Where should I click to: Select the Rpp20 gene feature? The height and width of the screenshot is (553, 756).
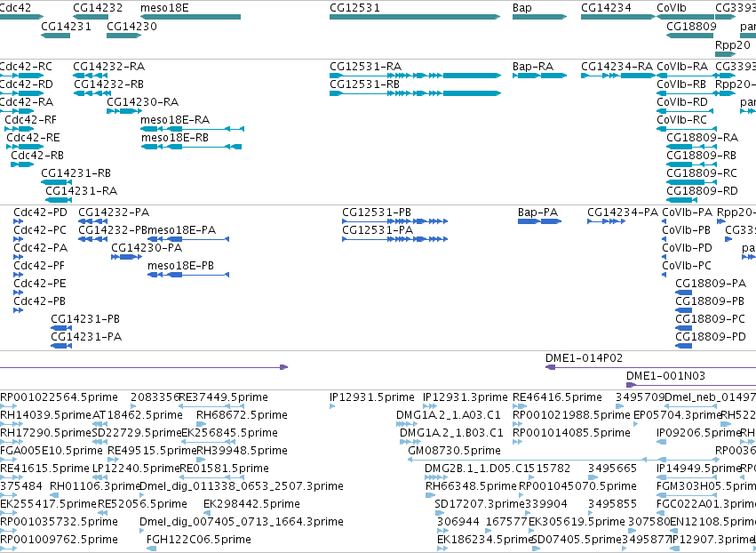tap(725, 53)
